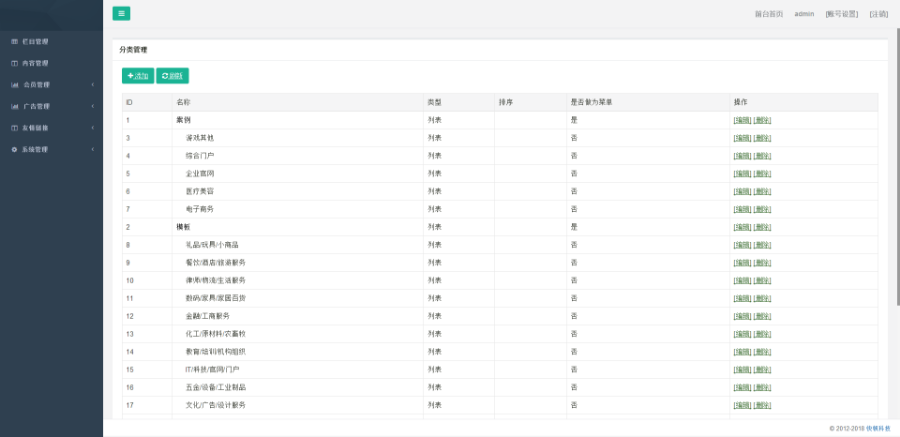Toggle the sidebar with the hamburger button
This screenshot has height=437, width=900.
coord(121,14)
